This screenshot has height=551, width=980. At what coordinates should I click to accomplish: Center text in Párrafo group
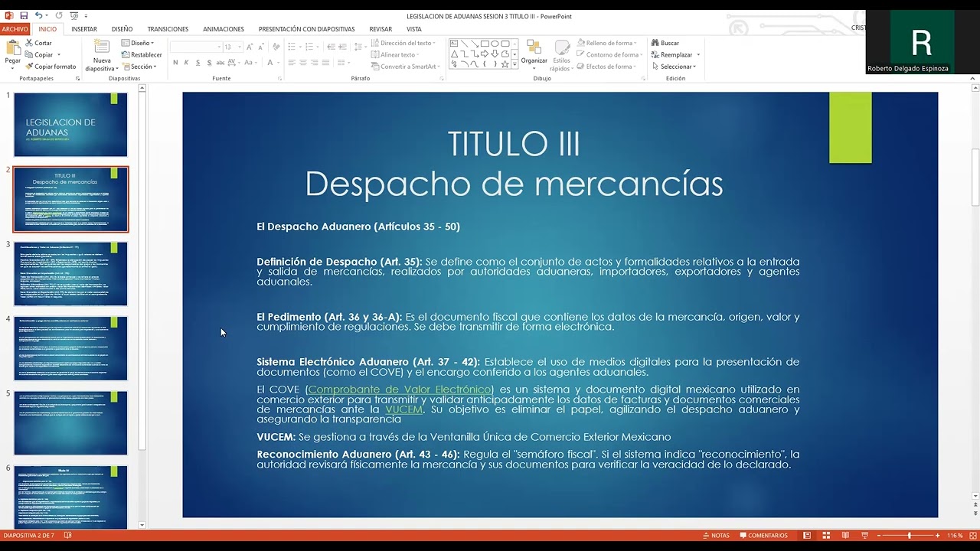point(303,62)
